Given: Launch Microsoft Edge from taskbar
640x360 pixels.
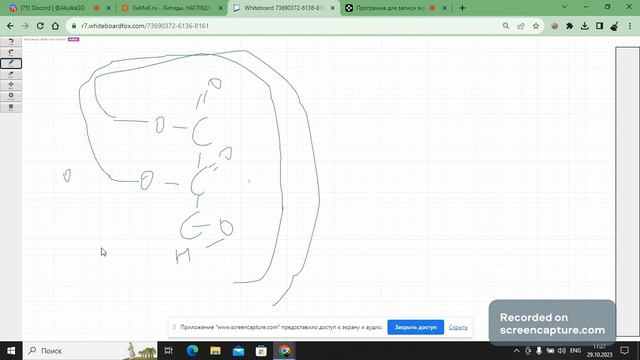Looking at the screenshot, I should click(x=192, y=351).
